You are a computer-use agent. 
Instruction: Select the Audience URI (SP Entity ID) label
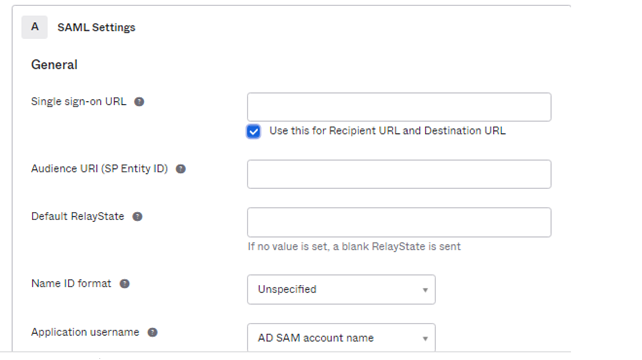(x=99, y=169)
